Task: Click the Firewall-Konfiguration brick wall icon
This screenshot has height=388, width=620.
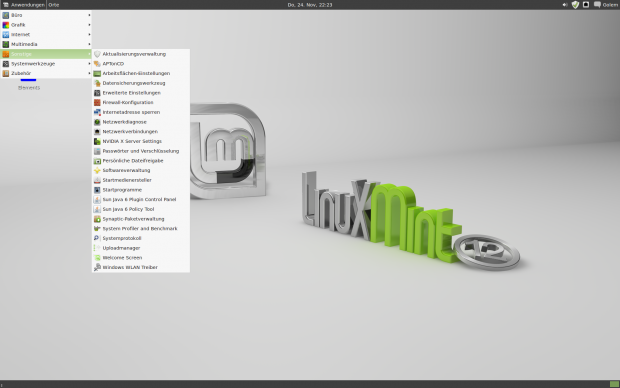Action: [x=97, y=102]
